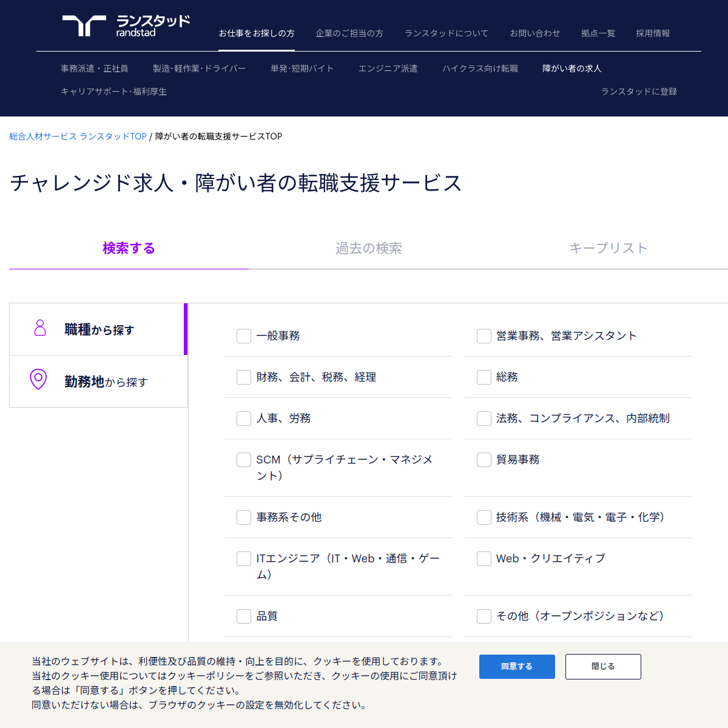Tick the 貿易事務 checkbox
Screen dimensions: 728x728
coord(484,460)
